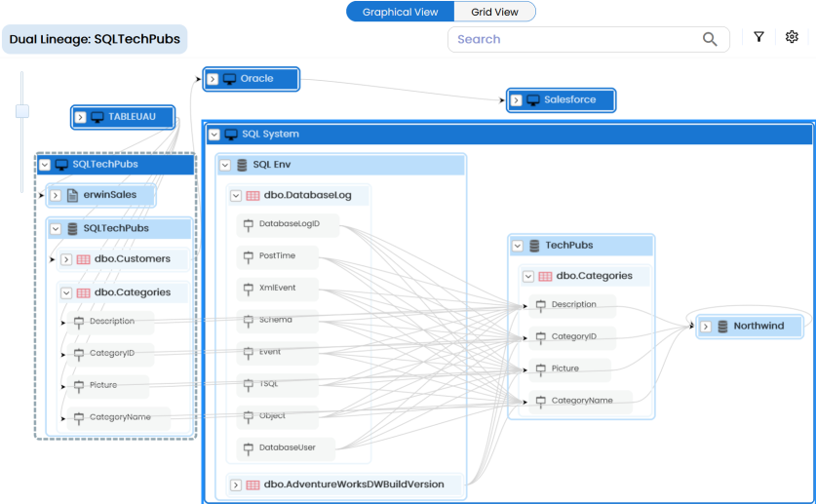This screenshot has height=504, width=816.
Task: Select the Event column
Action: point(278,352)
